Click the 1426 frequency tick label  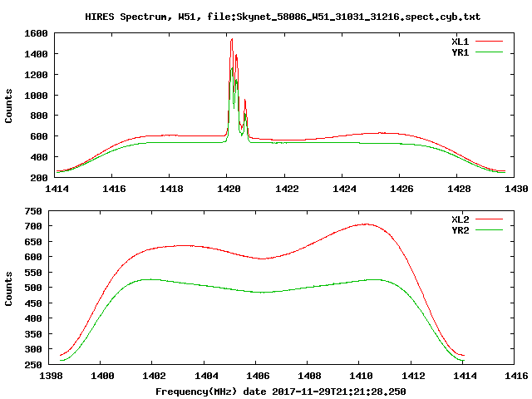point(401,189)
